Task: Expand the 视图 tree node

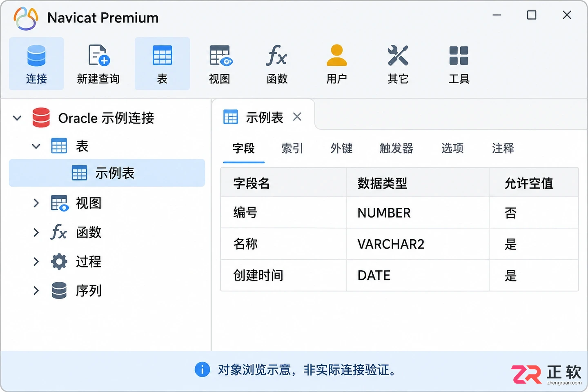Action: click(x=36, y=203)
